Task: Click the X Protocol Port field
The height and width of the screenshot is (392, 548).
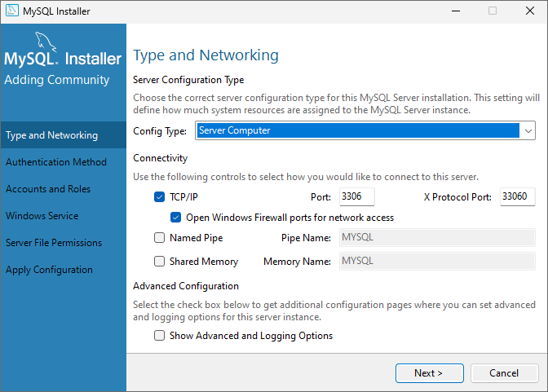Action: click(x=518, y=196)
